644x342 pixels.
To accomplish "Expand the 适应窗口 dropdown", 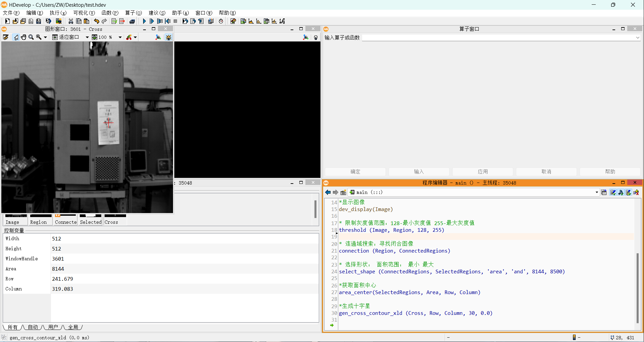I will coord(87,37).
